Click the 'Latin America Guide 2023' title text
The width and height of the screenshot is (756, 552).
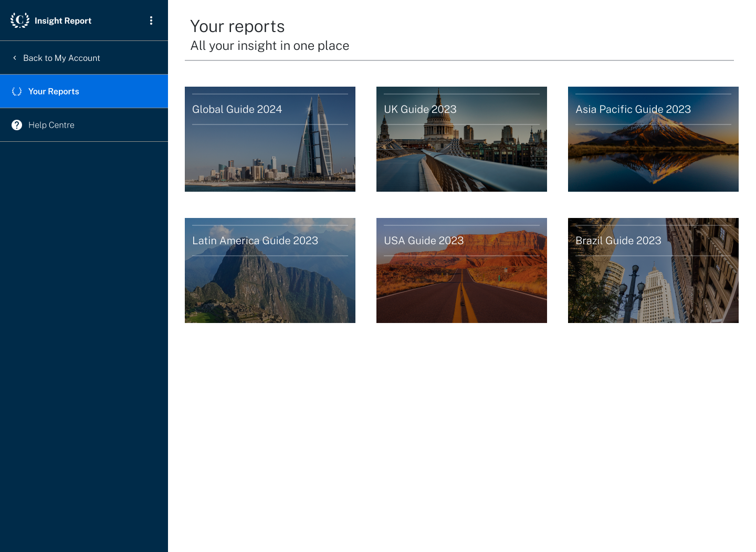tap(255, 241)
